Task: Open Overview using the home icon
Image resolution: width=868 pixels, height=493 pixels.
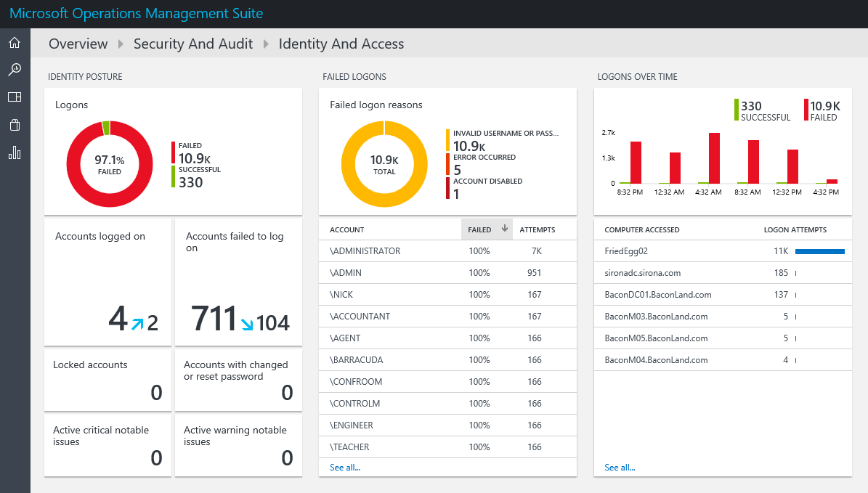Action: coord(15,42)
